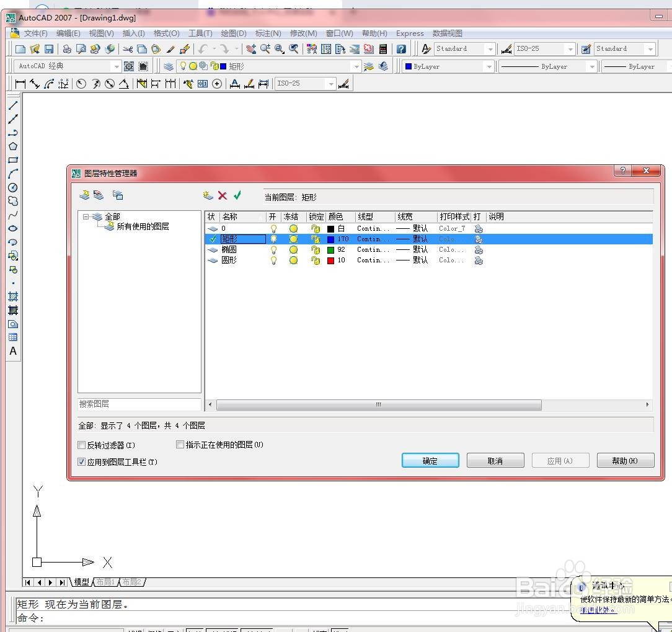This screenshot has height=632, width=672.
Task: Open the 绘图(D) menu
Action: 234,33
